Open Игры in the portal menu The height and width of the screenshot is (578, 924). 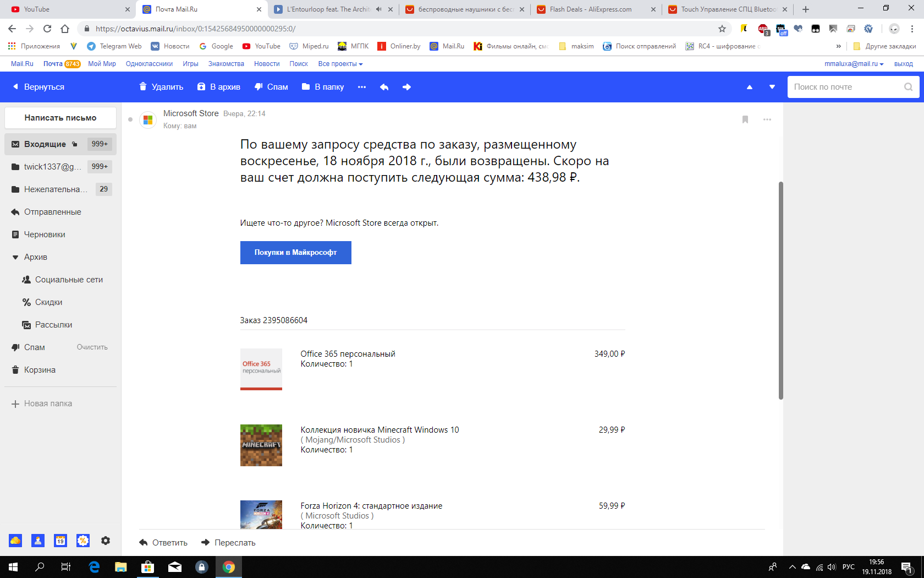point(190,64)
